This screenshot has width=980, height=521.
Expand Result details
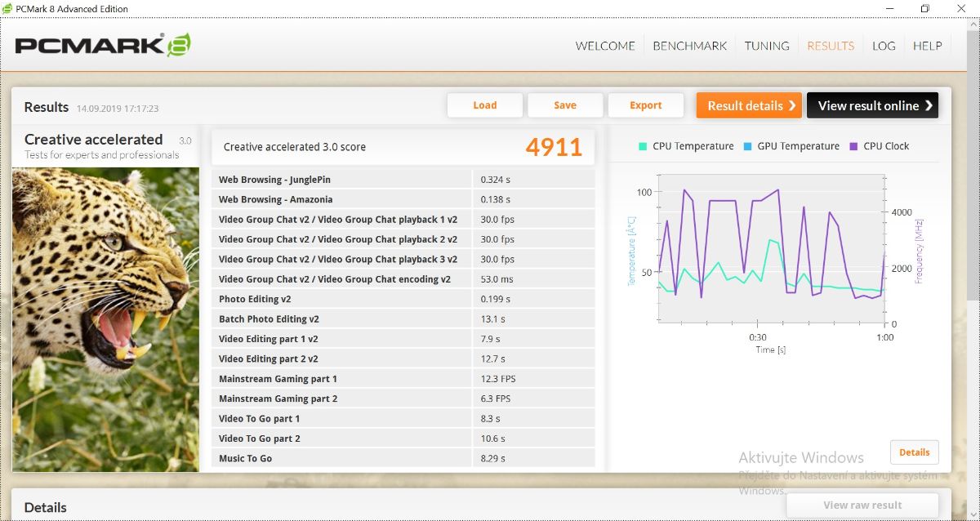[x=749, y=105]
